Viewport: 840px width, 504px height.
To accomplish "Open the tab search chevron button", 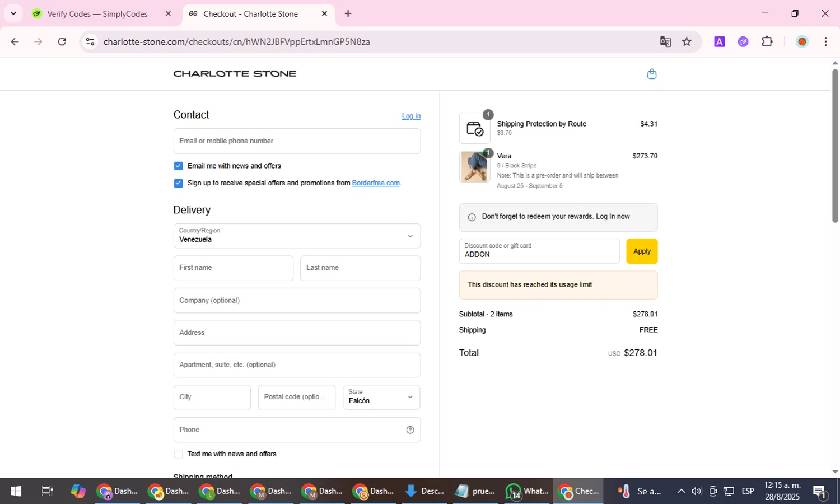I will pos(13,13).
